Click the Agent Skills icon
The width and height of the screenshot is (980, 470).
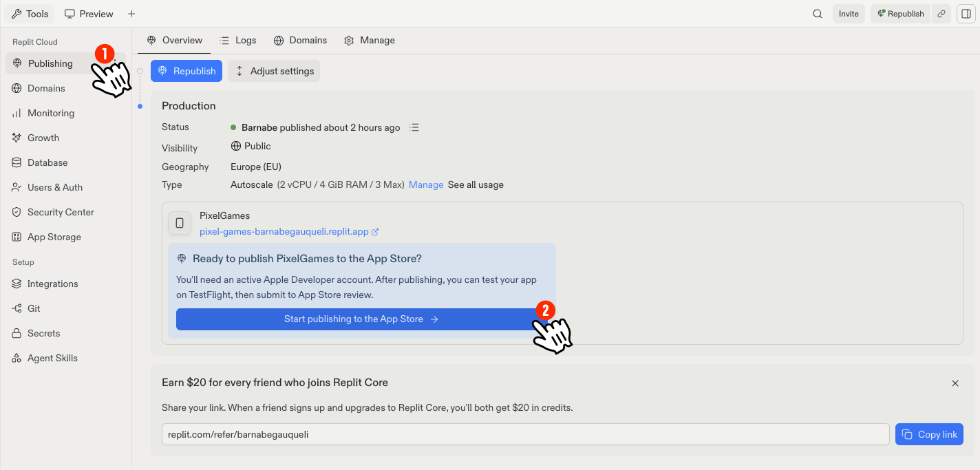coord(17,358)
